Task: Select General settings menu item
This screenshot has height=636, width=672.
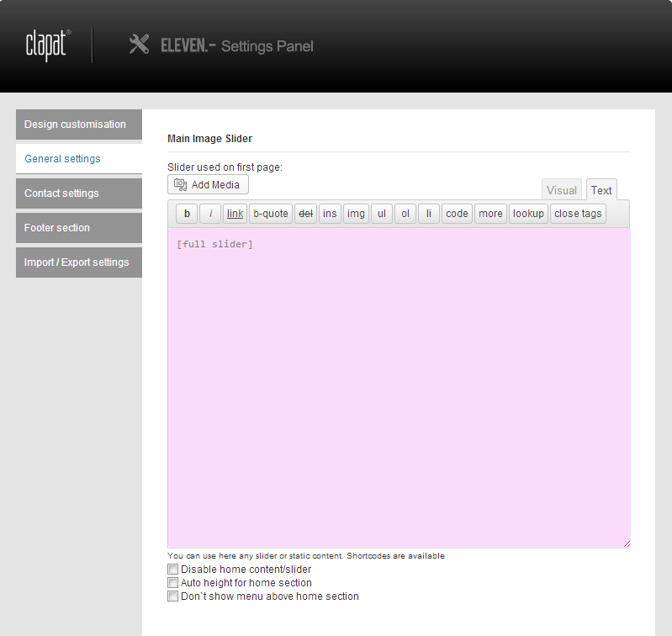Action: point(79,158)
